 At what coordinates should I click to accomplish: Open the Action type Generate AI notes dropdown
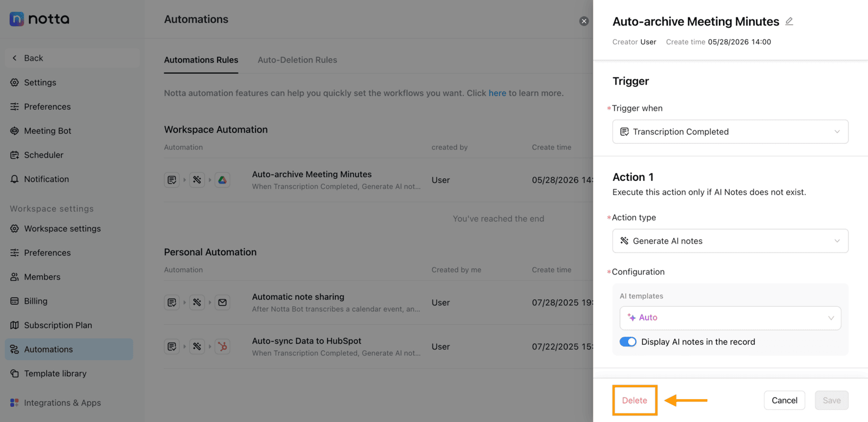tap(730, 241)
